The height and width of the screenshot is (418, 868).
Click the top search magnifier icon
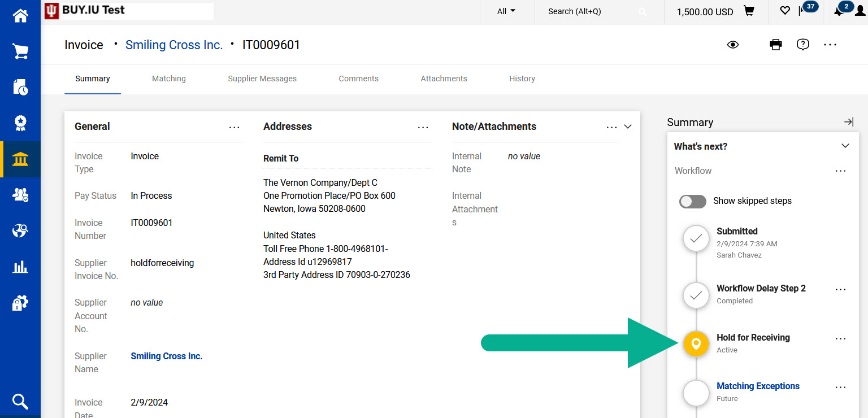[x=643, y=11]
